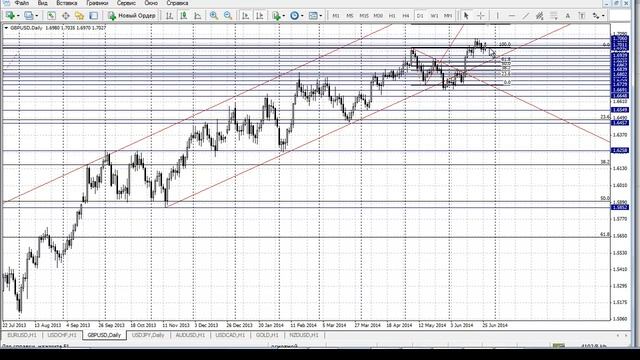
Task: Expand the arrows objects dropdown arrow
Action: [x=603, y=16]
